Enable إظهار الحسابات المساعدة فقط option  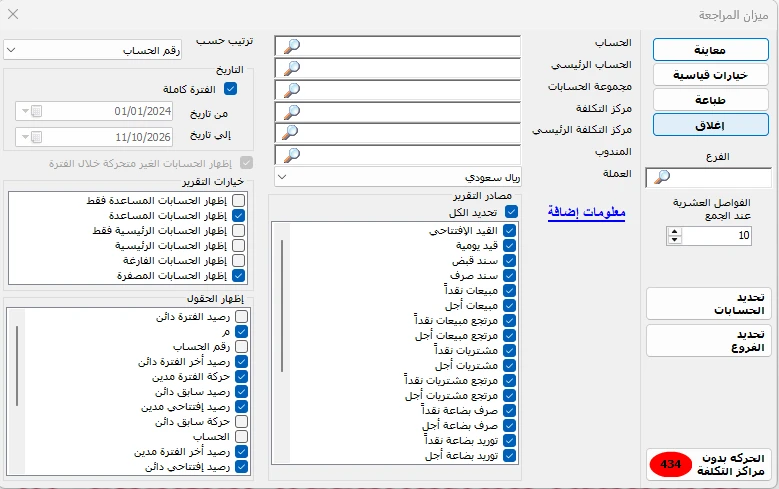(238, 200)
